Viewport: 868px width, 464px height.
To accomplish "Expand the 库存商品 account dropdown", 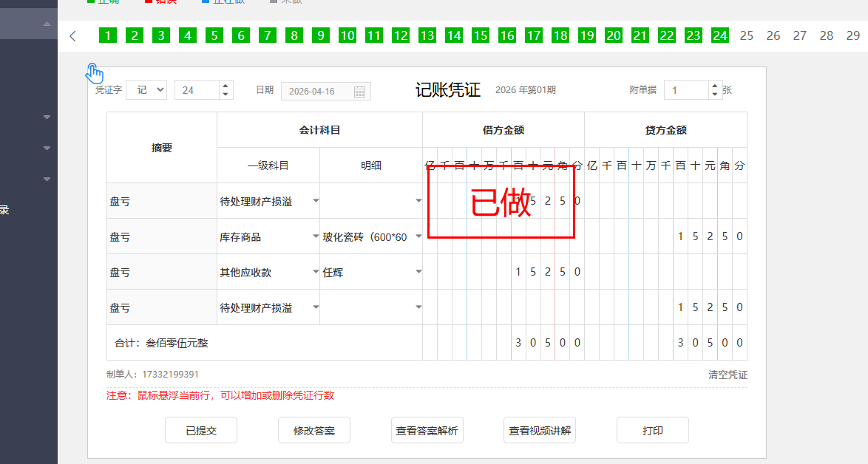I will click(x=316, y=236).
